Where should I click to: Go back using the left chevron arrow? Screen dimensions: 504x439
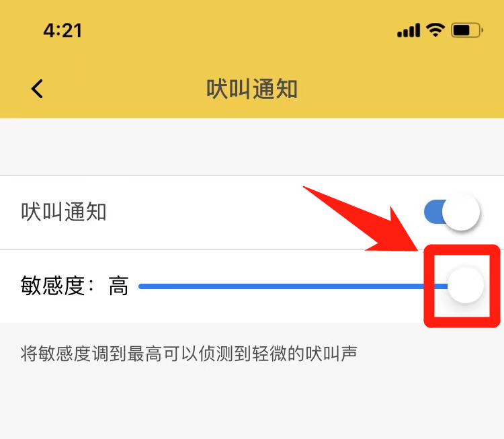click(x=37, y=89)
